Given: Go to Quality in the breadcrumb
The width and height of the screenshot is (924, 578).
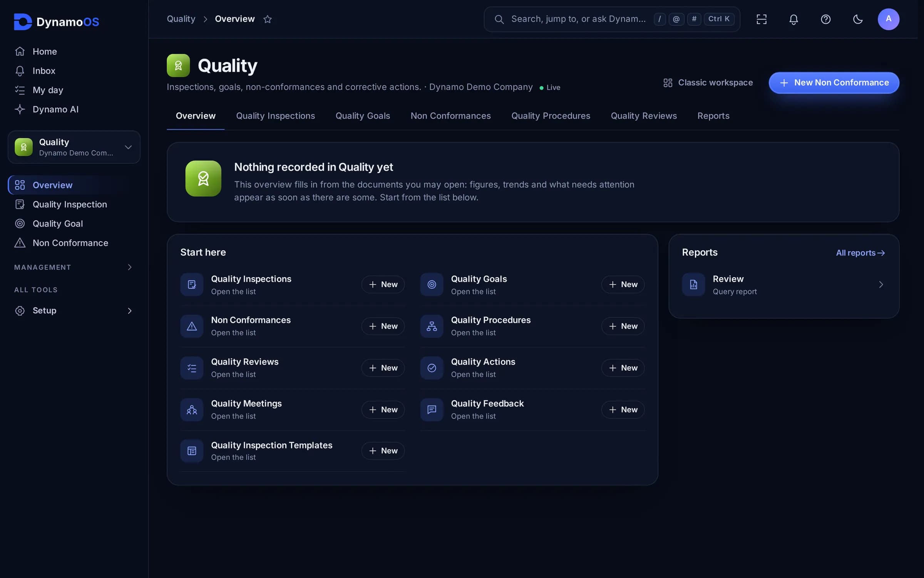Looking at the screenshot, I should pyautogui.click(x=181, y=19).
